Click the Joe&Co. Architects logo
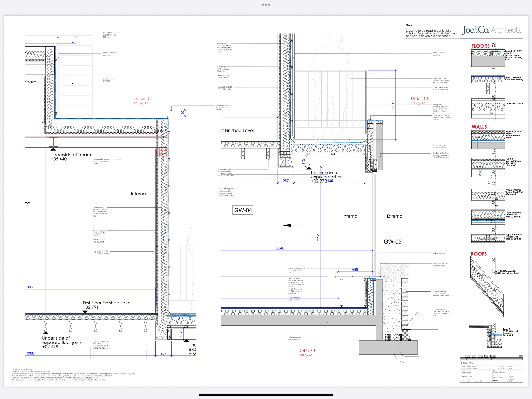532x399 pixels. point(491,30)
